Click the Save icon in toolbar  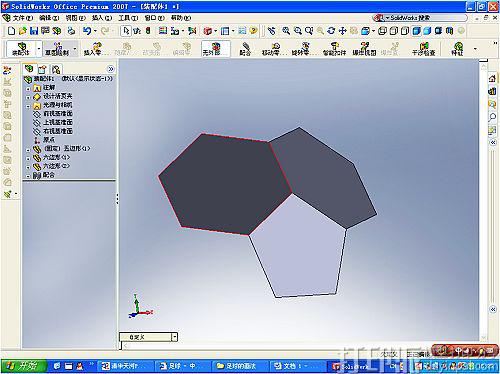[x=34, y=31]
